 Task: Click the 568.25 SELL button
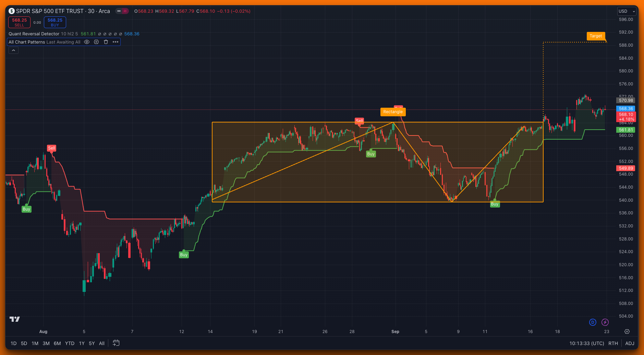tap(20, 22)
